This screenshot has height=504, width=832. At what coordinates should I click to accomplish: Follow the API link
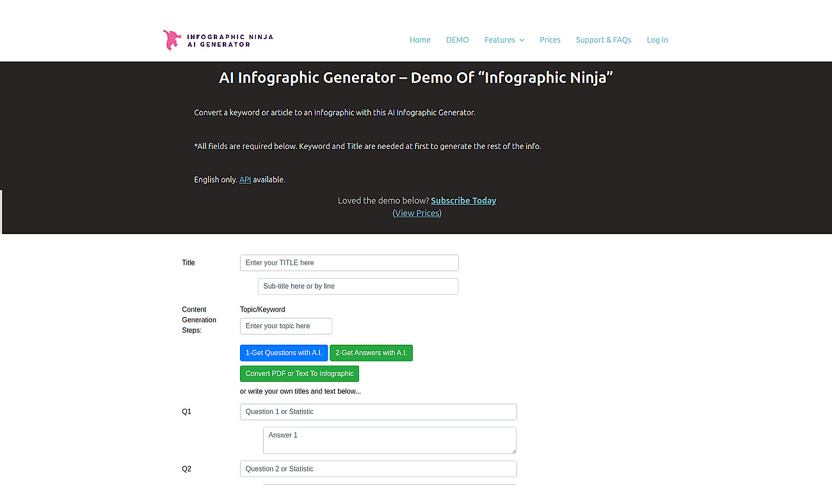point(245,180)
